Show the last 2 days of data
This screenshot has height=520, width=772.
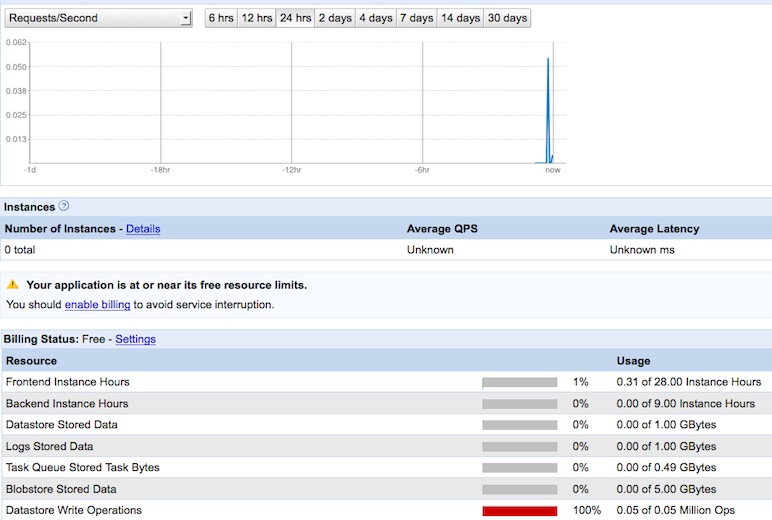[335, 18]
